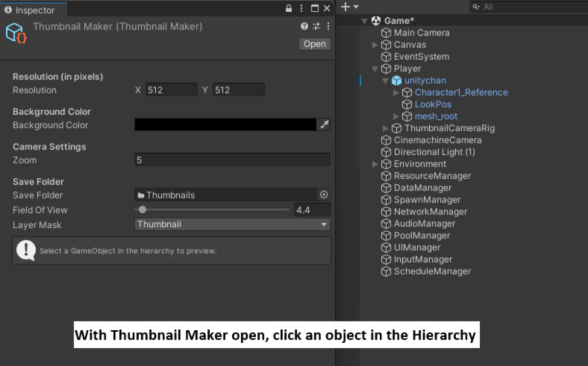
Task: Click the Canvas label in Hierarchy
Action: tap(410, 45)
